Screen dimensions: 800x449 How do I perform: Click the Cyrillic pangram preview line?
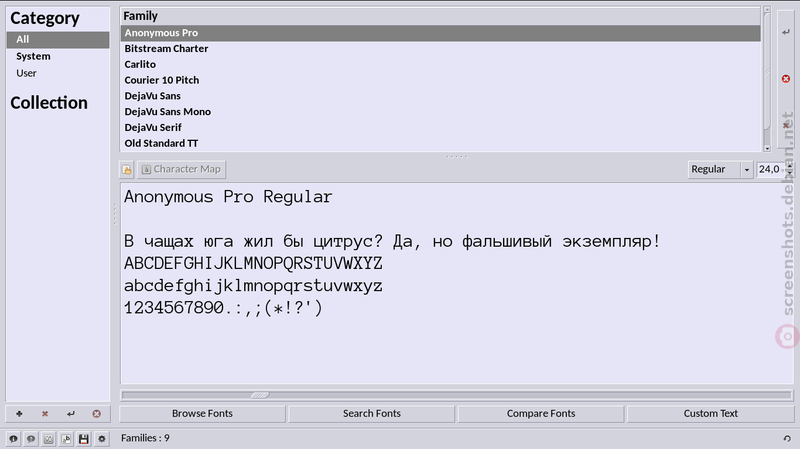coord(392,241)
